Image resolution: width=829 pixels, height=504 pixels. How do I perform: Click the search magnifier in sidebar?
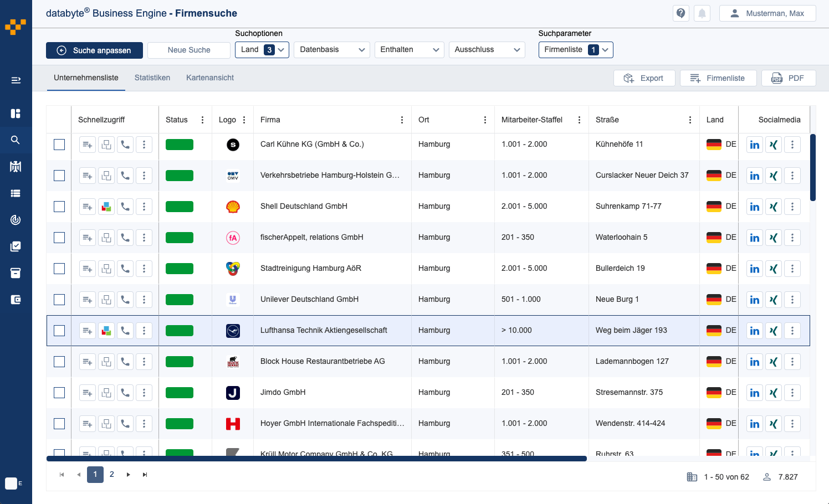[x=16, y=140]
